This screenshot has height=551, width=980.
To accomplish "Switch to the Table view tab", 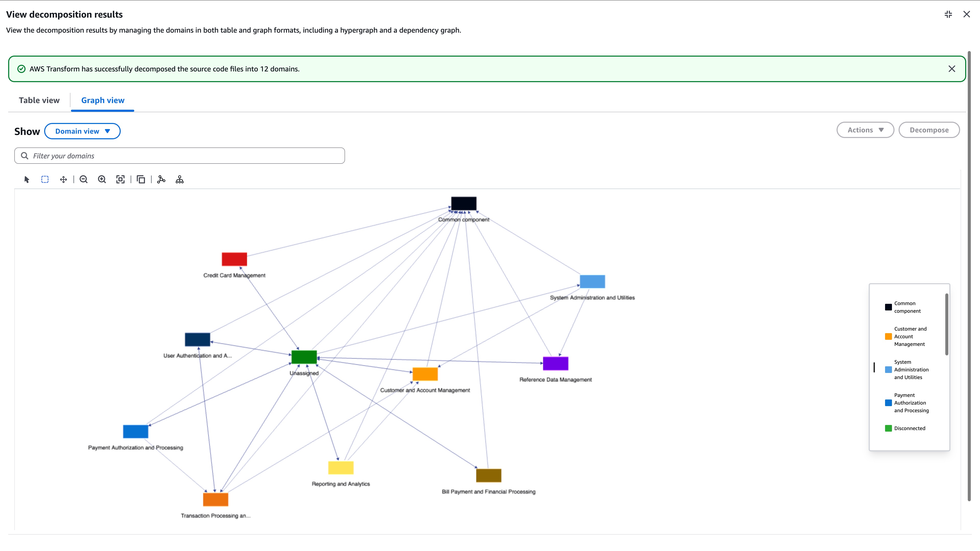I will point(39,100).
